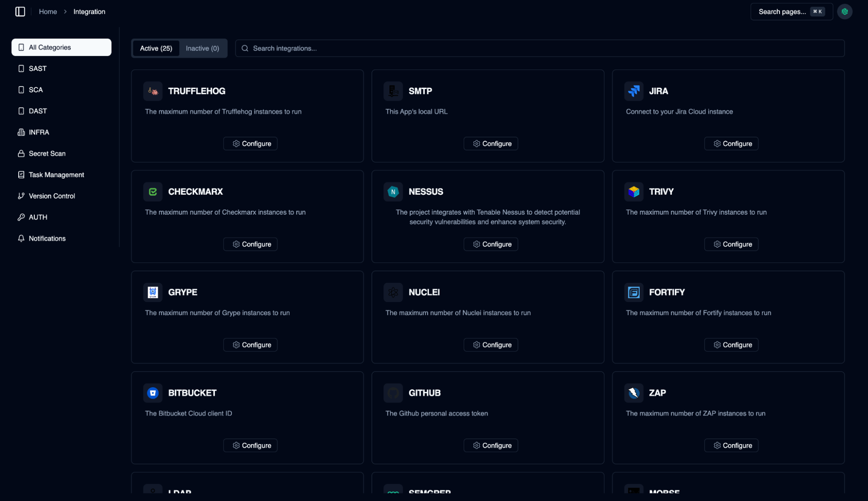This screenshot has height=501, width=868.
Task: Switch to the Inactive (0) tab
Action: [202, 48]
